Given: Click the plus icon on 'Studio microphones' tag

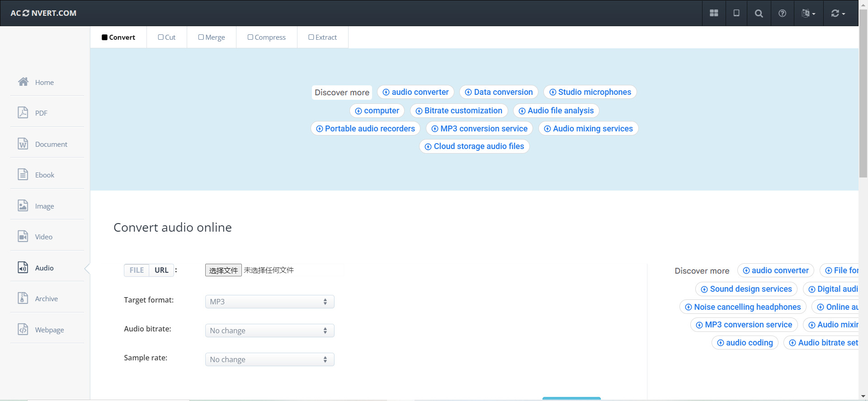Looking at the screenshot, I should pyautogui.click(x=552, y=93).
